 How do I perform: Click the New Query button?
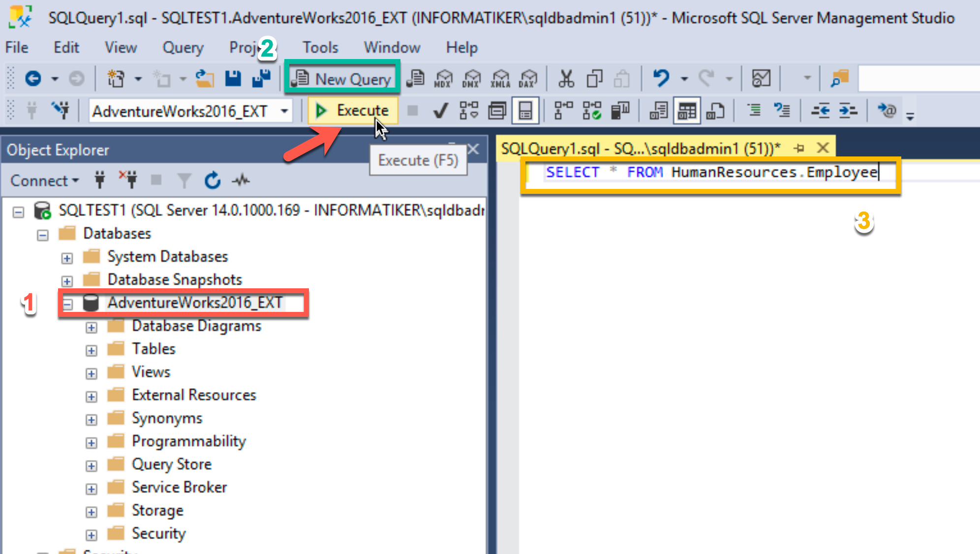tap(342, 79)
